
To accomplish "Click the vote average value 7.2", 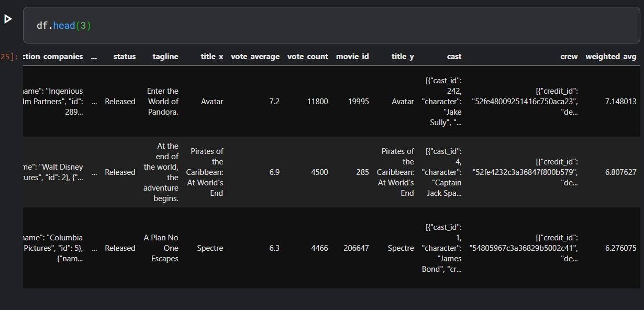I will (x=274, y=102).
